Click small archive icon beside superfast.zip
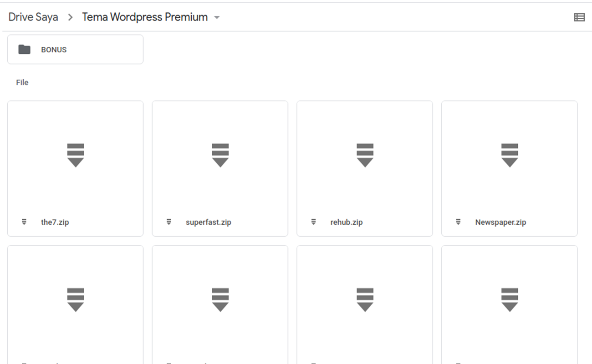 (x=169, y=222)
